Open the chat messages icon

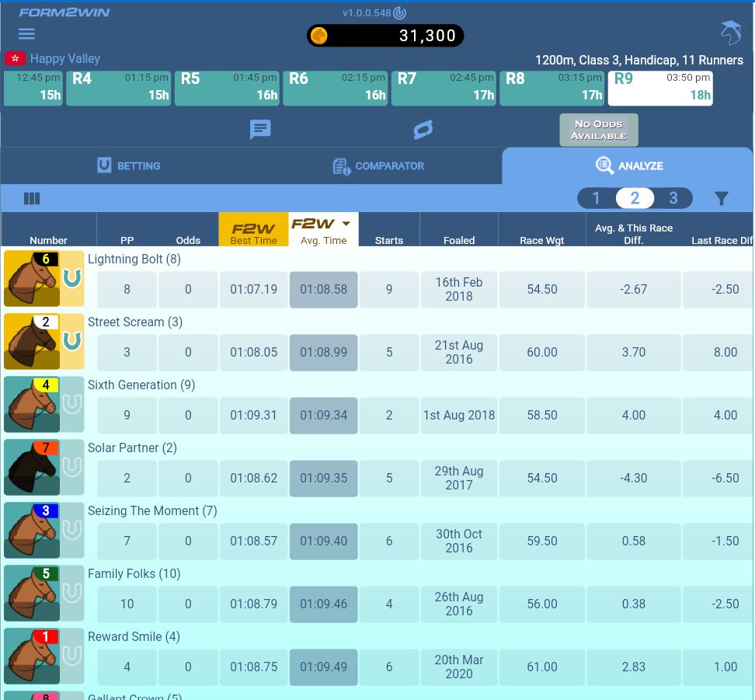click(260, 130)
